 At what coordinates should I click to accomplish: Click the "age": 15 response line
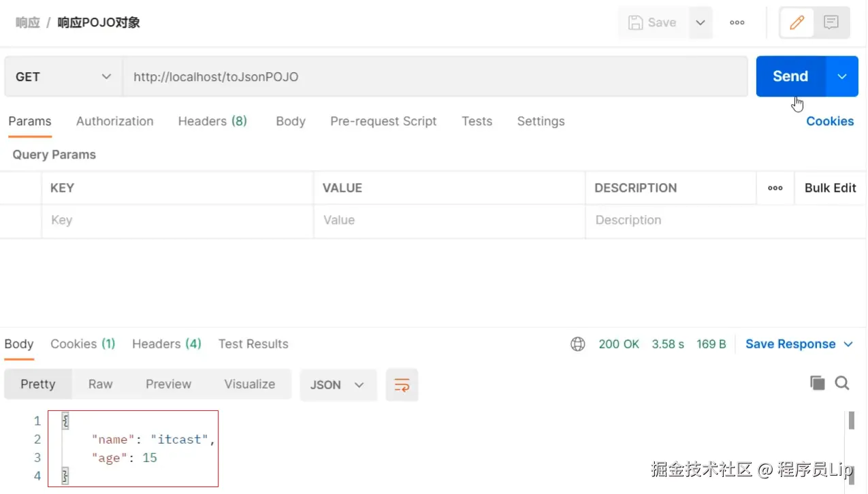click(x=124, y=458)
